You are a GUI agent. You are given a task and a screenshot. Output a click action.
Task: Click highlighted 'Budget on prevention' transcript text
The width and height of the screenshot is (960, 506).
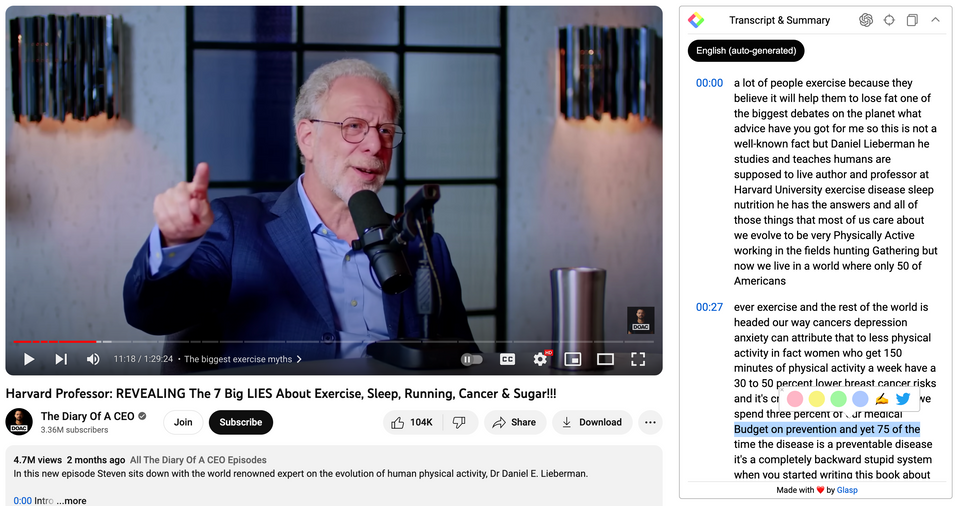[827, 429]
